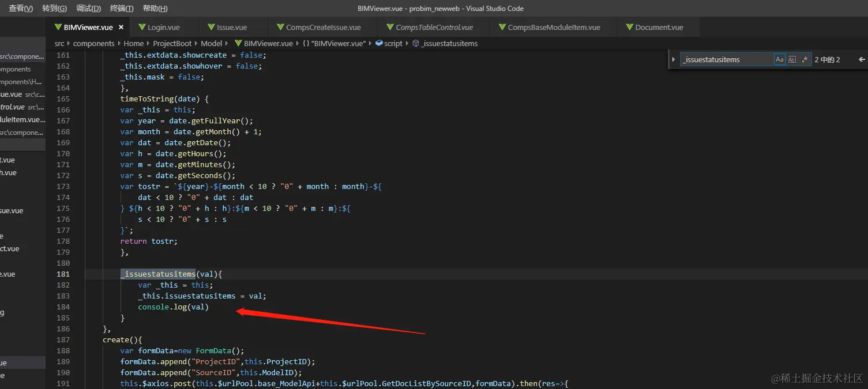This screenshot has height=389, width=868.
Task: Open the 转到(G) menu
Action: pos(54,8)
